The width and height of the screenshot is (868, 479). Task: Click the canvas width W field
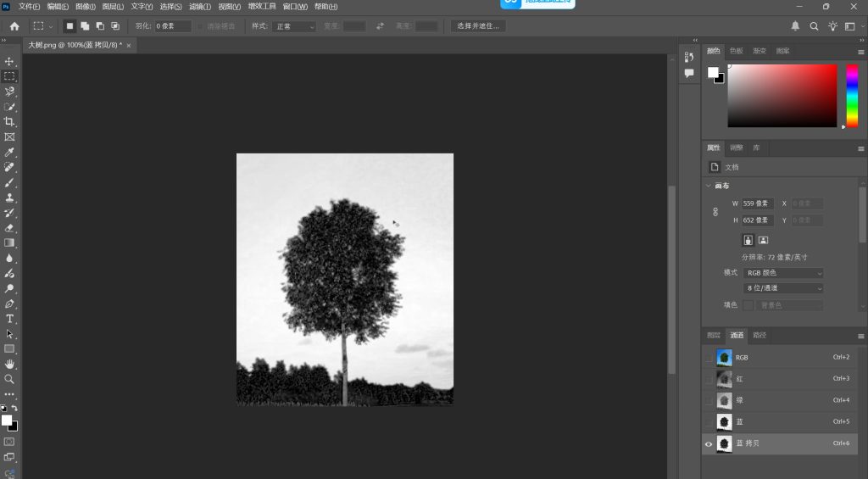[757, 203]
